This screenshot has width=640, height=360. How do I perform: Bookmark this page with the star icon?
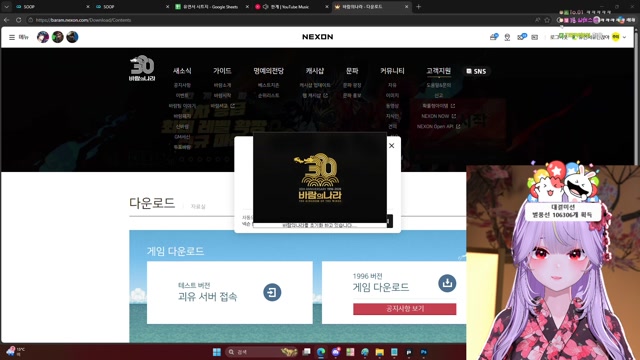click(x=547, y=20)
